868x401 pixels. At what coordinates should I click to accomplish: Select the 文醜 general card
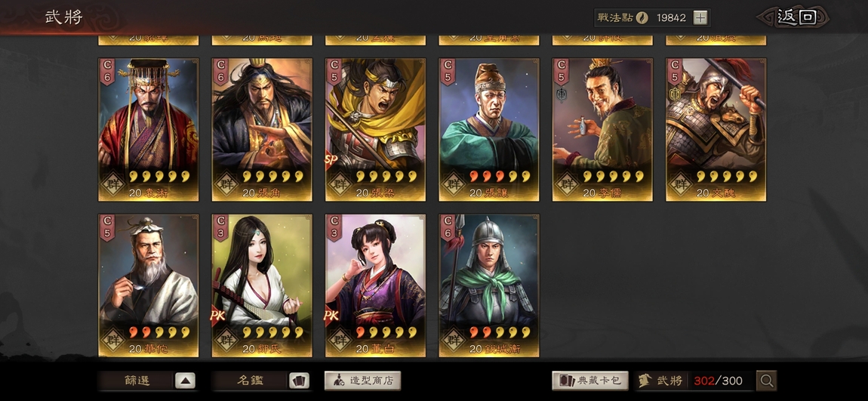point(716,130)
